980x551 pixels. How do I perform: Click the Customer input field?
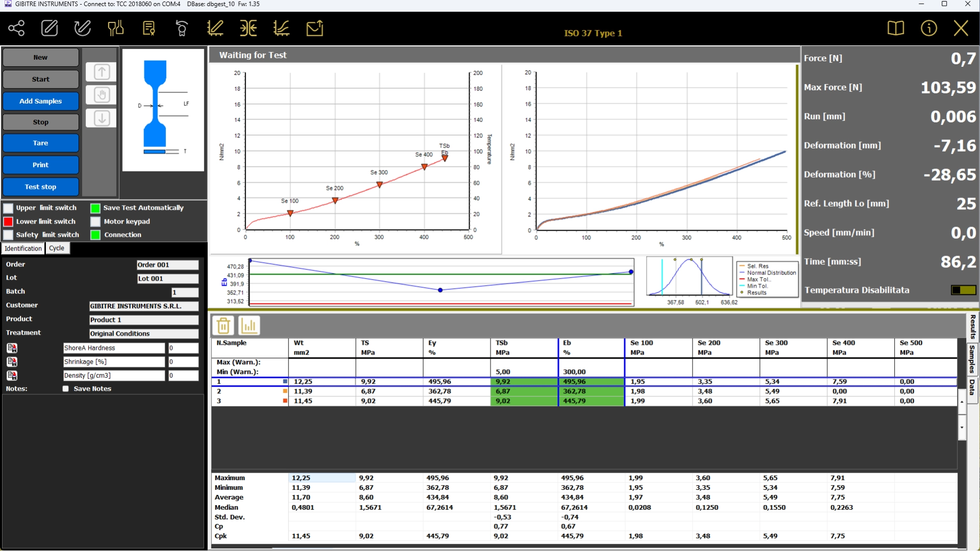143,306
